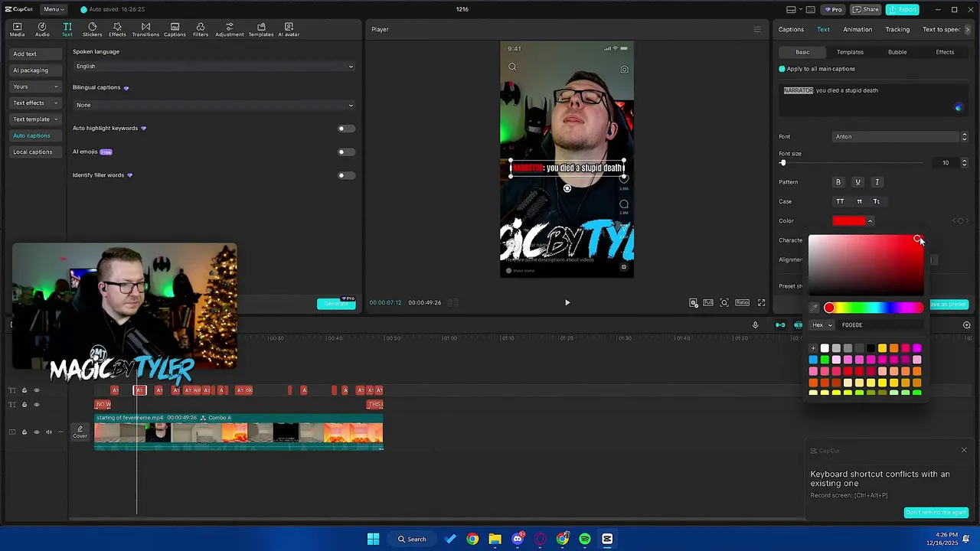Play the video in the Player
This screenshot has height=551, width=980.
pyautogui.click(x=567, y=302)
